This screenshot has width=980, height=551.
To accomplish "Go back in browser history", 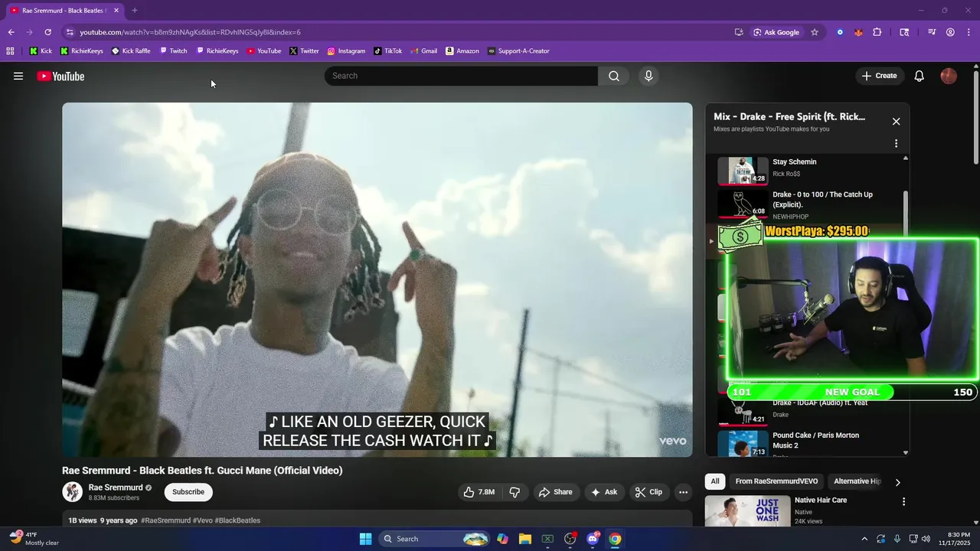I will click(11, 32).
